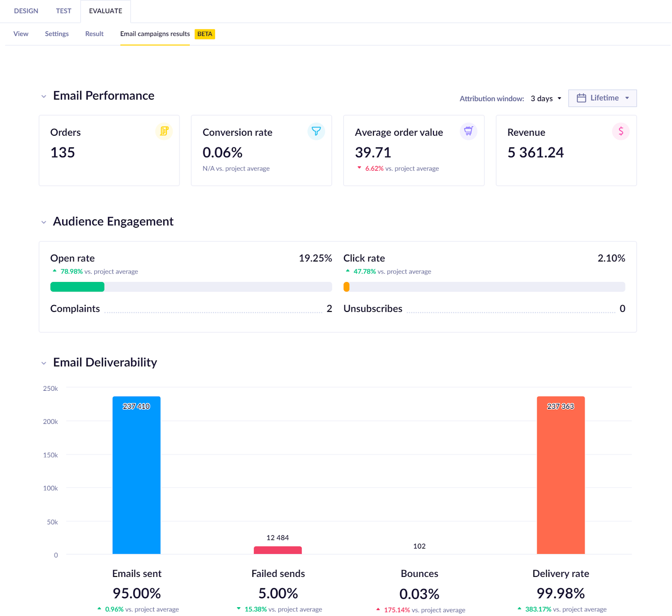Image resolution: width=672 pixels, height=616 pixels.
Task: Click the blue Emails sent chart bar
Action: coord(136,475)
